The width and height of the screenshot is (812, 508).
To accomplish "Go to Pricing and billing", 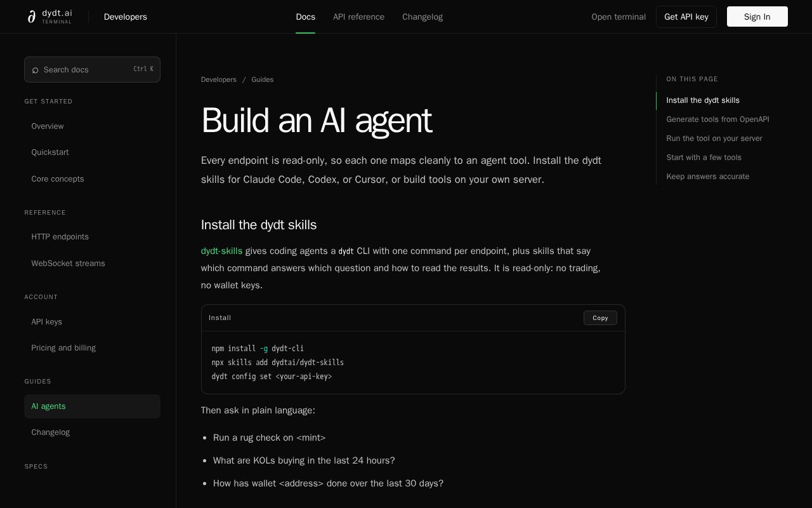I will point(92,348).
